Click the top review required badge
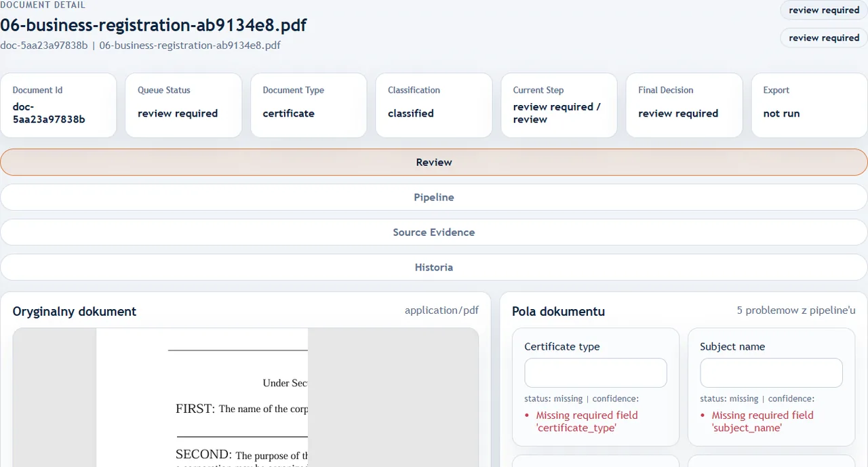 pos(824,10)
